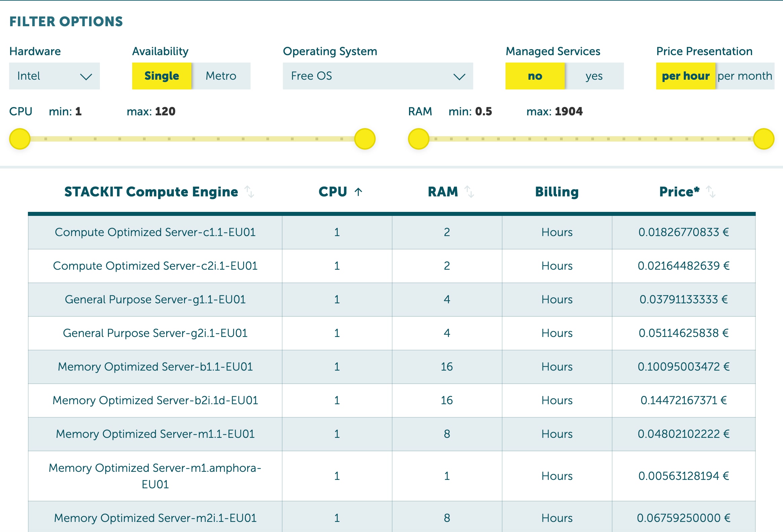Image resolution: width=783 pixels, height=532 pixels.
Task: Sort by the Price* column header
Action: pos(679,192)
